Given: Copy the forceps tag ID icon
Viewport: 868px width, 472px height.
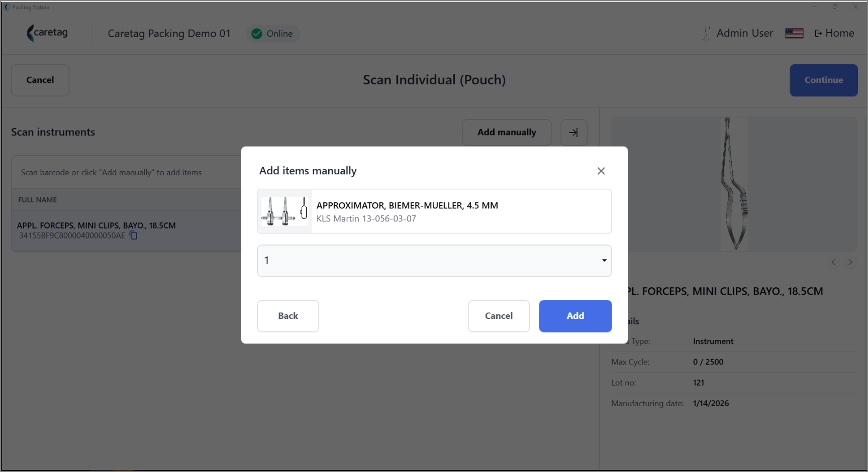Looking at the screenshot, I should click(x=133, y=235).
